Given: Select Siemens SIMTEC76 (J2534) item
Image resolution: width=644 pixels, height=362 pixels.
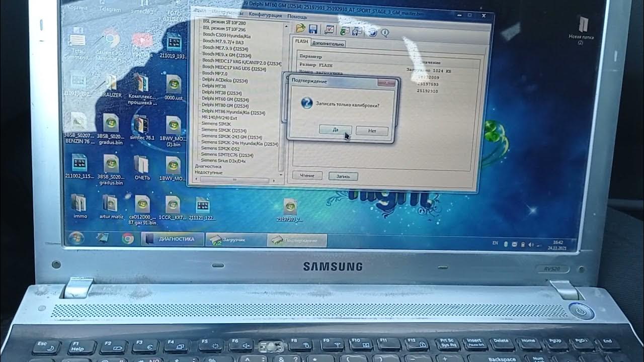Looking at the screenshot, I should click(227, 155).
